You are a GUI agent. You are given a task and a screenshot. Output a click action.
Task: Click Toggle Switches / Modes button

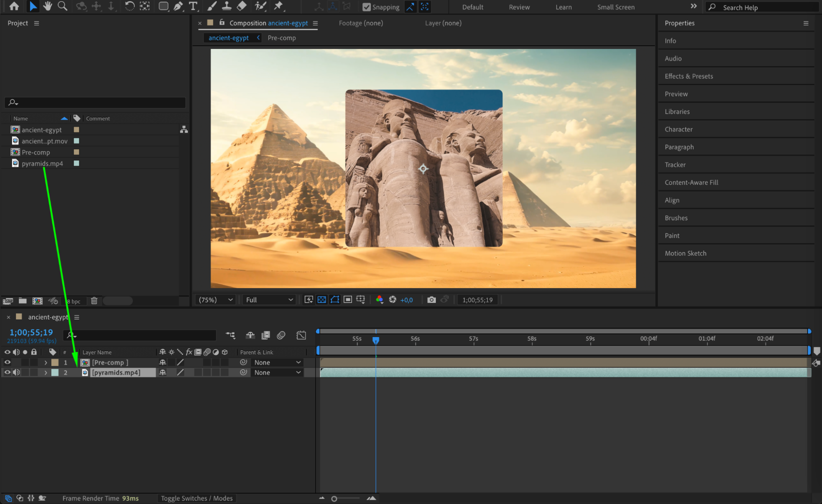tap(197, 498)
